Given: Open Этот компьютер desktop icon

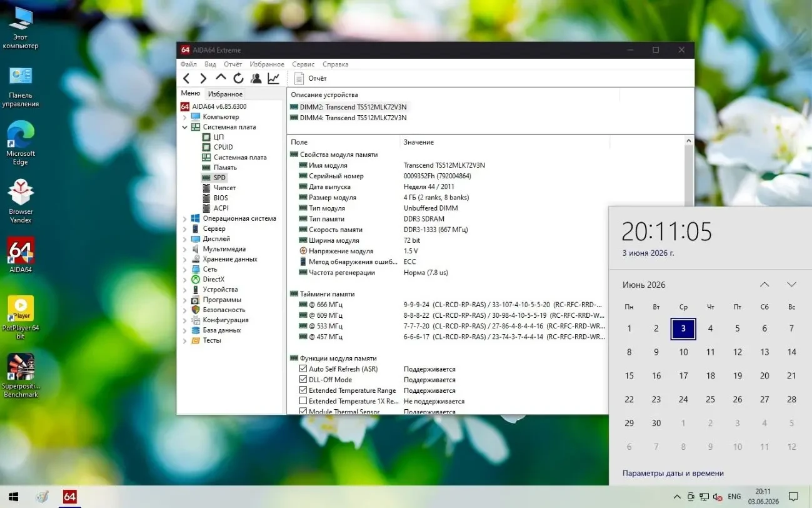Looking at the screenshot, I should (21, 28).
